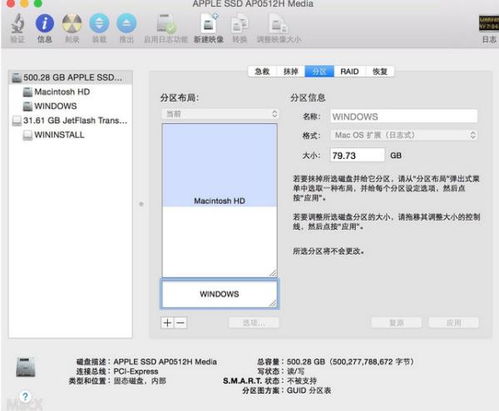This screenshot has height=411, width=499.
Task: Remove partition with minus button
Action: 180,323
